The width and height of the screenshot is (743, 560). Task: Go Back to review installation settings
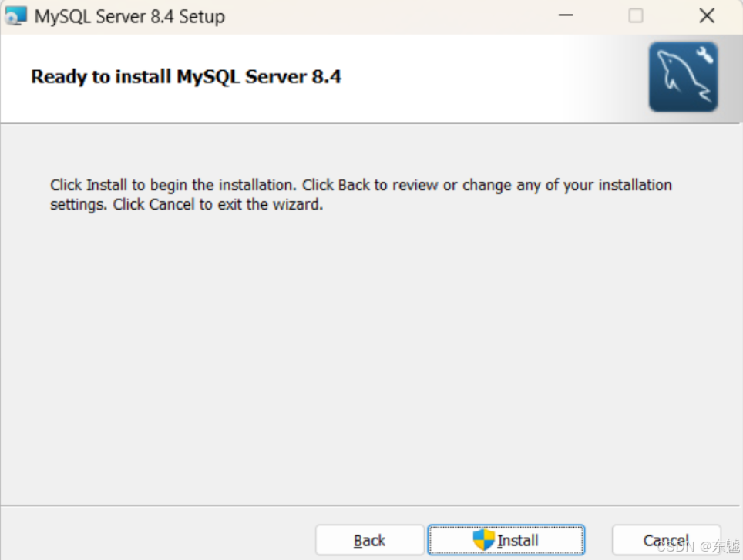[370, 540]
